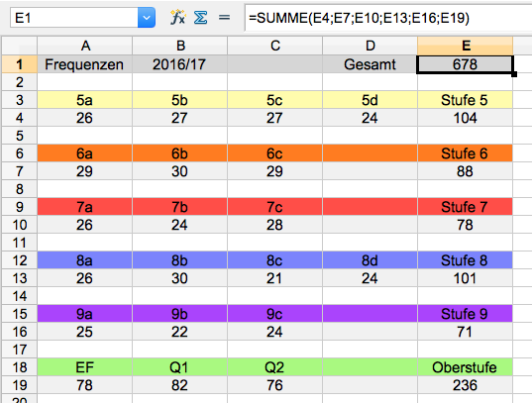Click the Stufe 5 cell
532x403 pixels.
[x=465, y=100]
